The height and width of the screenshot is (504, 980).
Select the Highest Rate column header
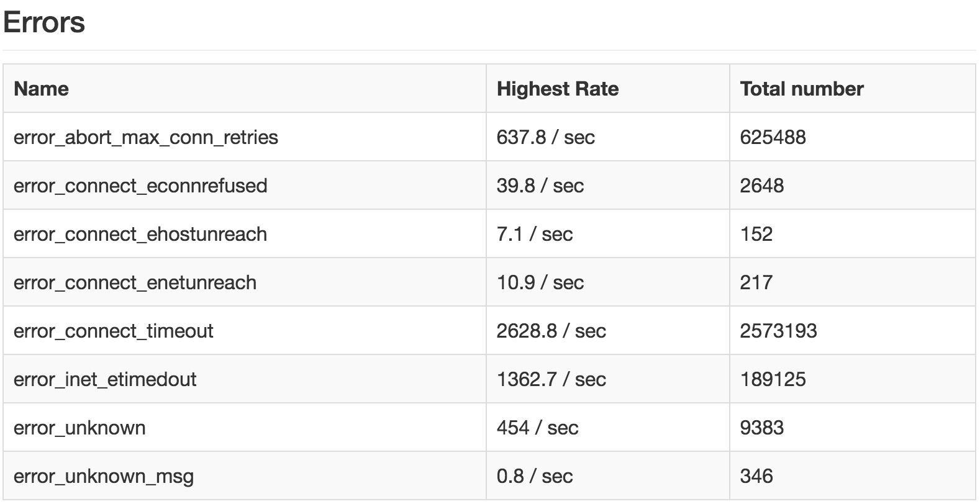(558, 89)
